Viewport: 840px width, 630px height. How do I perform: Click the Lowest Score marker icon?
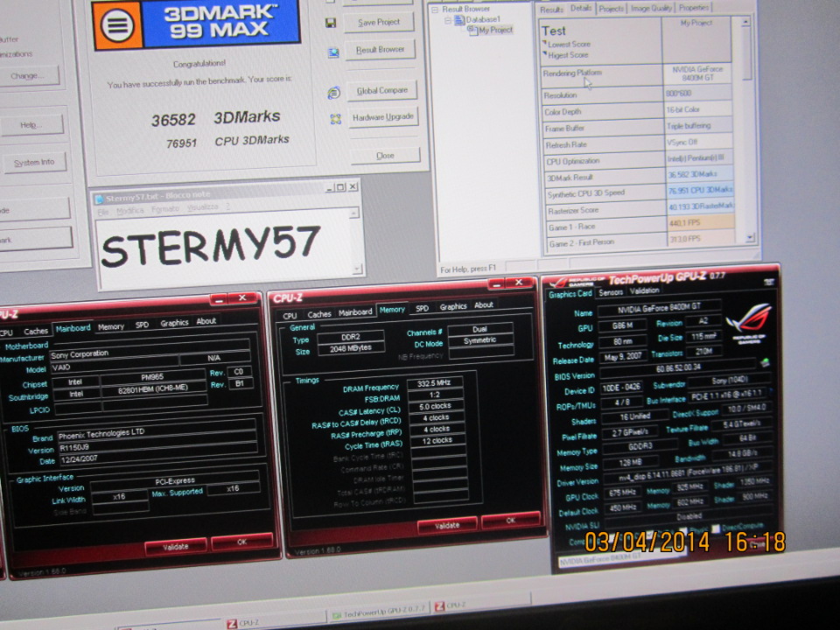pyautogui.click(x=545, y=42)
